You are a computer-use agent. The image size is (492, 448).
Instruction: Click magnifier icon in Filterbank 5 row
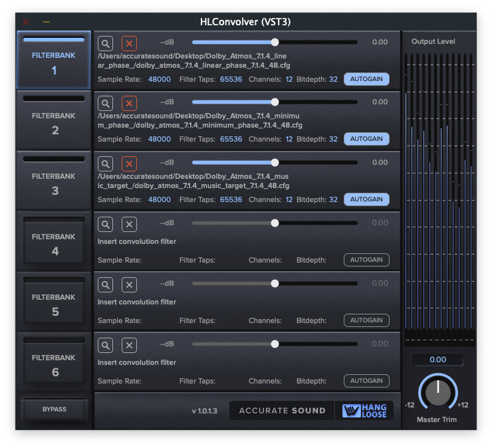[106, 285]
